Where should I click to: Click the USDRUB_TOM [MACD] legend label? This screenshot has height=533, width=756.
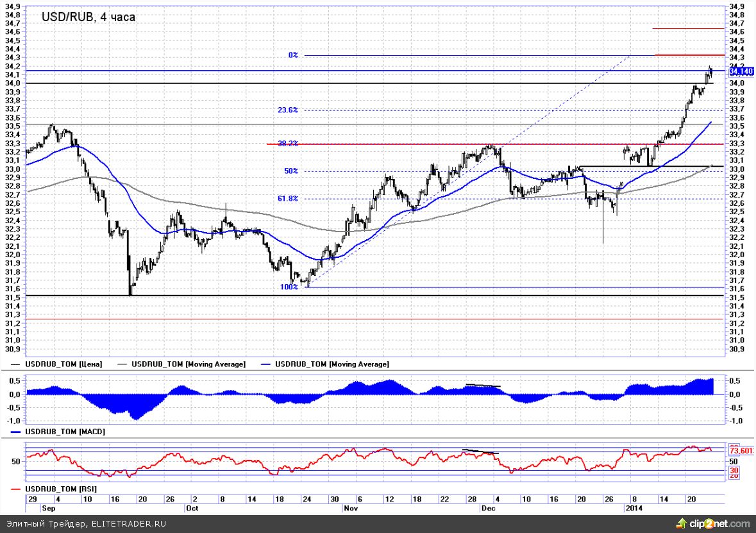click(65, 432)
